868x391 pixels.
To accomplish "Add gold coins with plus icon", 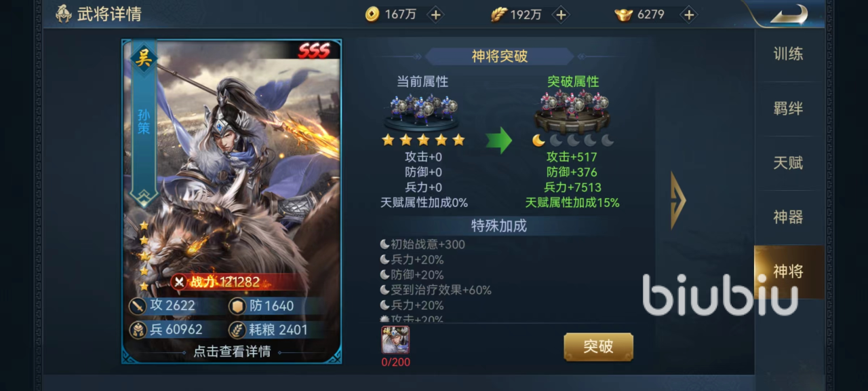I will [435, 14].
